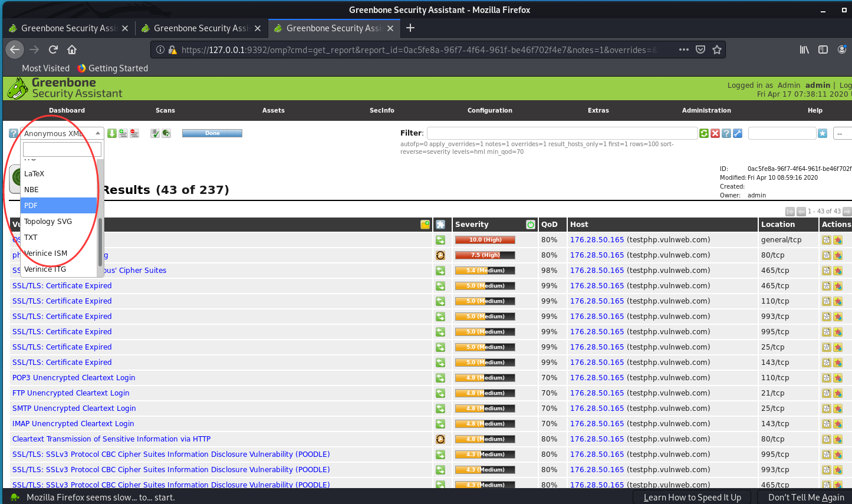Image resolution: width=852 pixels, height=504 pixels.
Task: Click the solution type puzzle header icon
Action: pos(440,225)
